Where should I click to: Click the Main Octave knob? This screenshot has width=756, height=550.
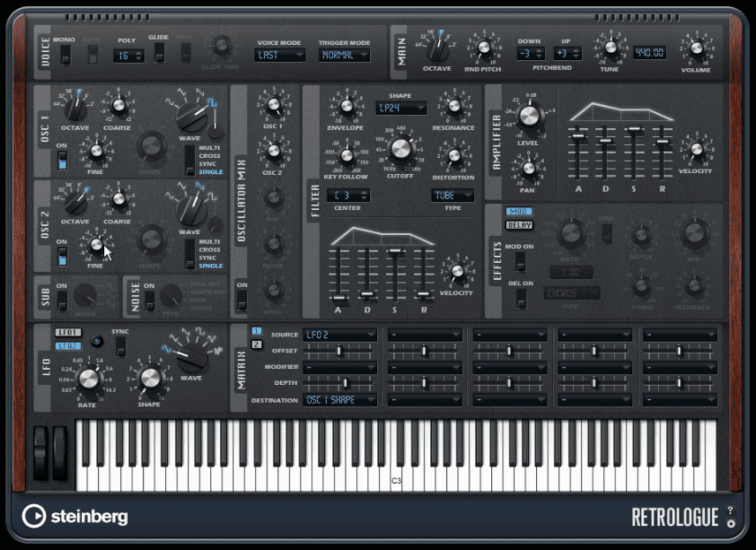438,49
